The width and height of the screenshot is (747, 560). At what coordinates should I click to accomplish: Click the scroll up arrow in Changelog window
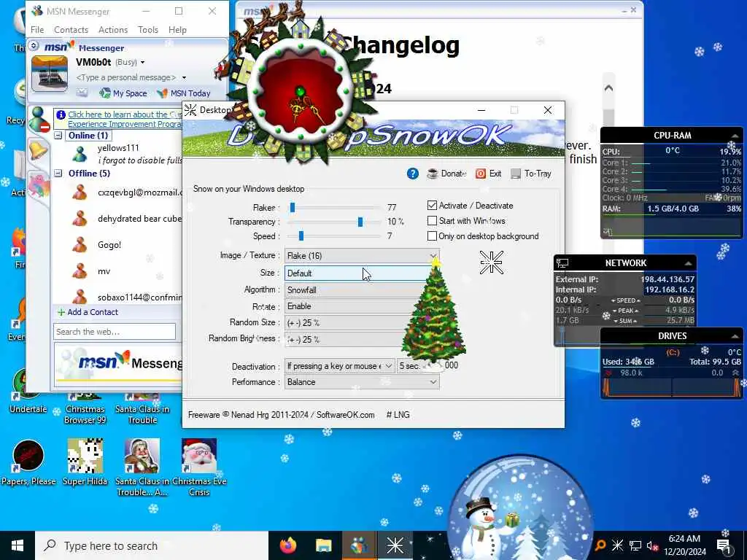(608, 88)
